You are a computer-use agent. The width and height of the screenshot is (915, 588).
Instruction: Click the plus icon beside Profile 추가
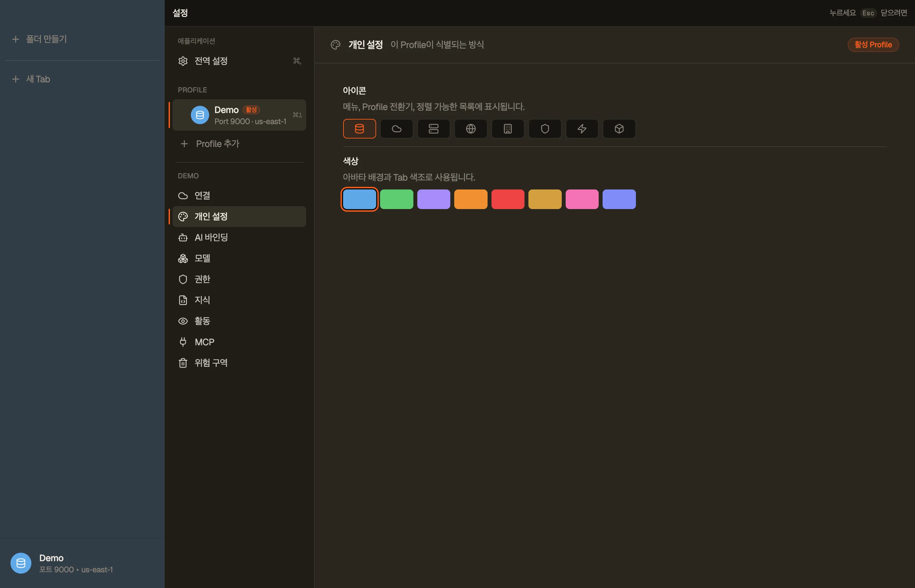tap(184, 144)
